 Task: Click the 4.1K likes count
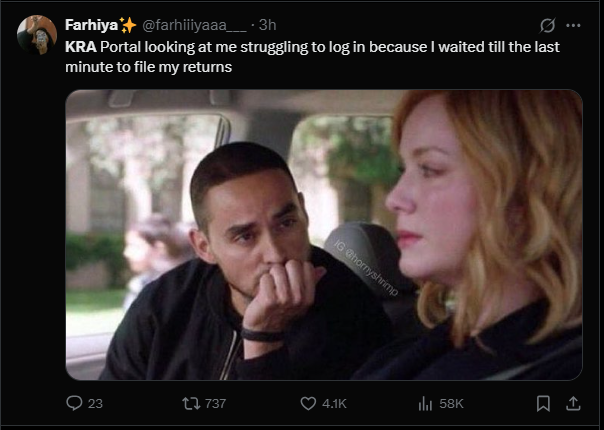pos(335,403)
